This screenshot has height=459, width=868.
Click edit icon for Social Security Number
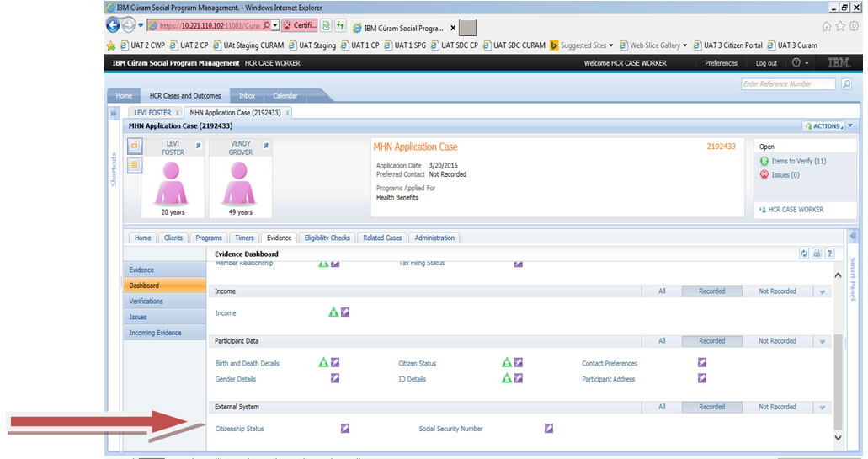[549, 428]
